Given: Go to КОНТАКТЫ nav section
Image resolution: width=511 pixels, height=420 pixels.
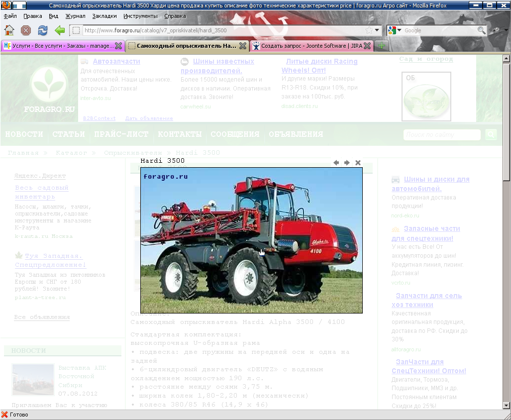Looking at the screenshot, I should pyautogui.click(x=180, y=134).
